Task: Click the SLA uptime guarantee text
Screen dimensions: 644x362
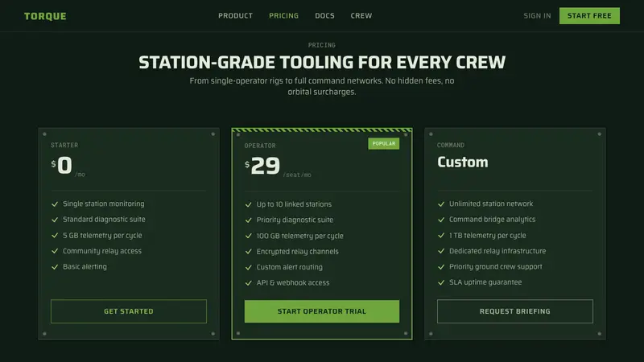Action: pos(485,282)
